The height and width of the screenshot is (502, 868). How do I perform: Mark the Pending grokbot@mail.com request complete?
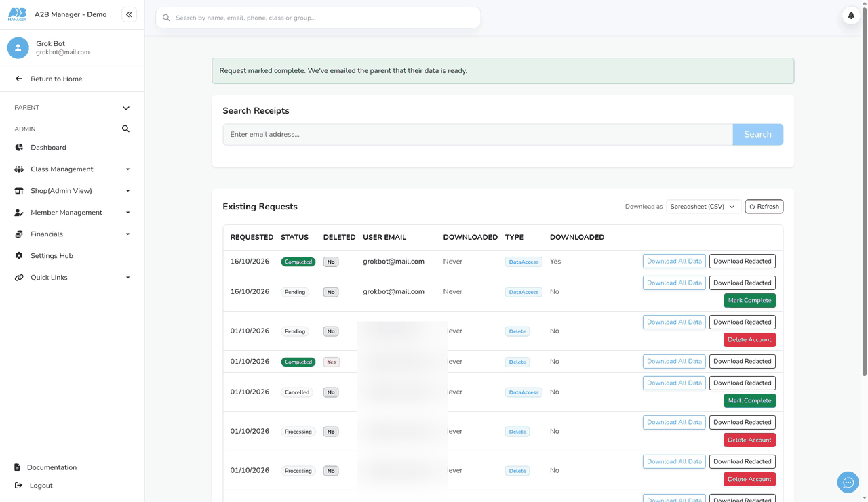point(749,300)
